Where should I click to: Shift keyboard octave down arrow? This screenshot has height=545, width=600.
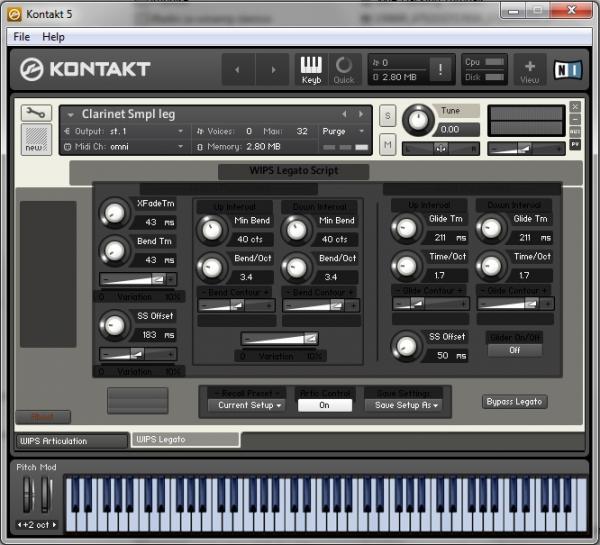(x=19, y=525)
